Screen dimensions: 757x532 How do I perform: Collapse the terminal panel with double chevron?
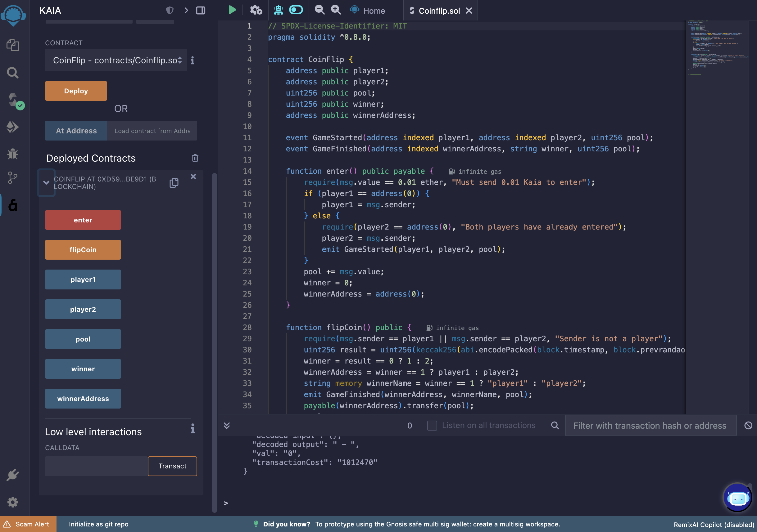pos(227,425)
